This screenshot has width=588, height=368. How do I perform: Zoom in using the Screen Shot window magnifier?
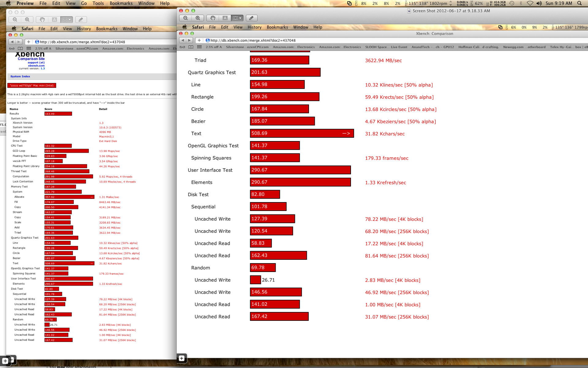click(x=198, y=18)
